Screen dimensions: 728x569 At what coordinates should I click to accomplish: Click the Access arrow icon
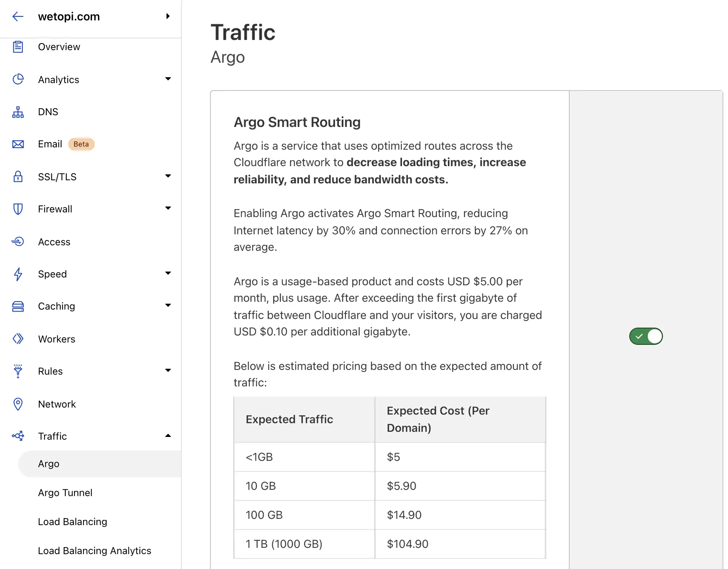click(x=18, y=241)
